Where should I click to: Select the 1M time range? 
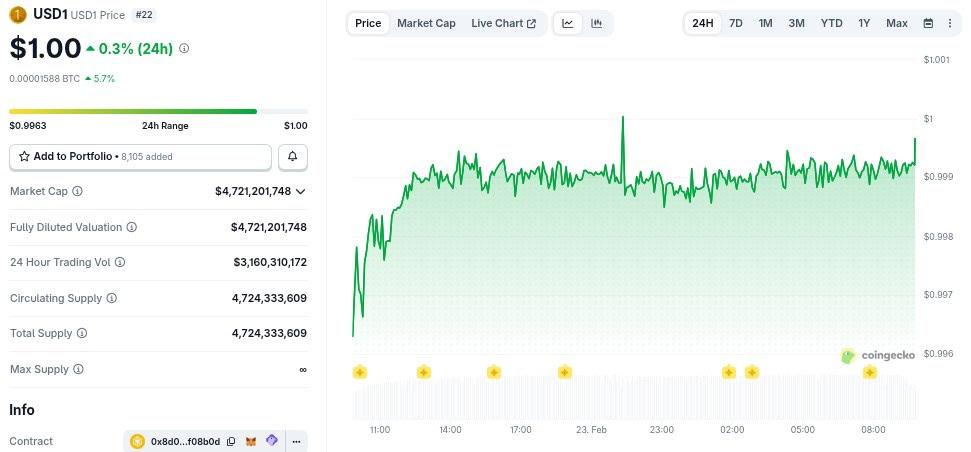[x=765, y=23]
